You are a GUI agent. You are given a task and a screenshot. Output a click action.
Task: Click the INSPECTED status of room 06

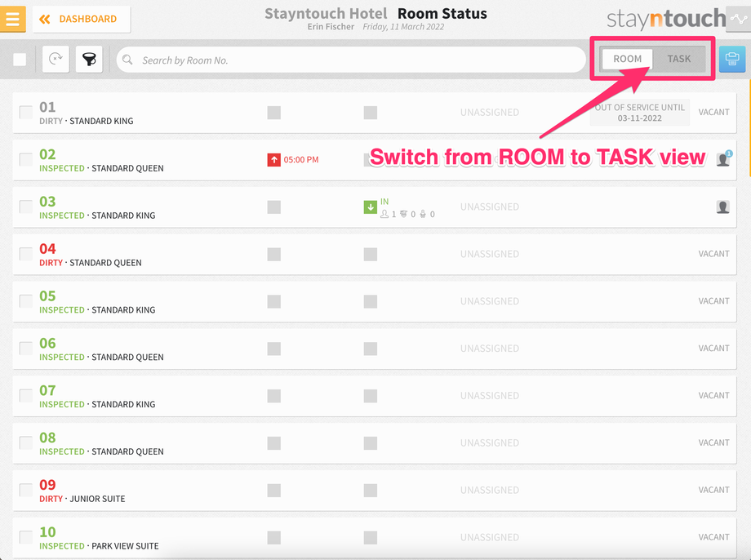(x=62, y=357)
